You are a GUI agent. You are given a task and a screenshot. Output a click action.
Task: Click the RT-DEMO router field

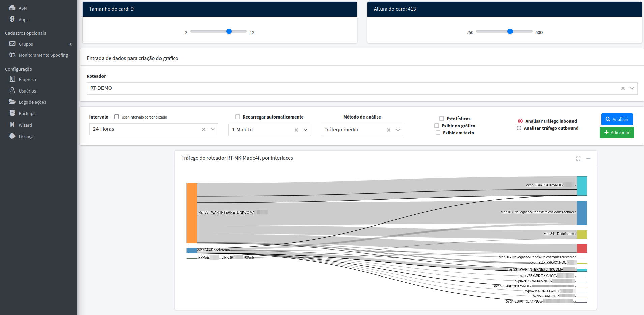pos(362,88)
